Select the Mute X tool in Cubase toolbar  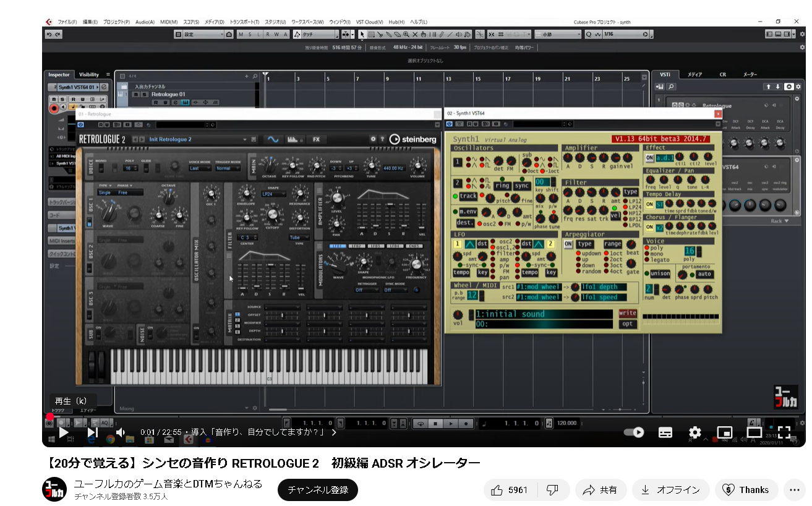coord(415,35)
